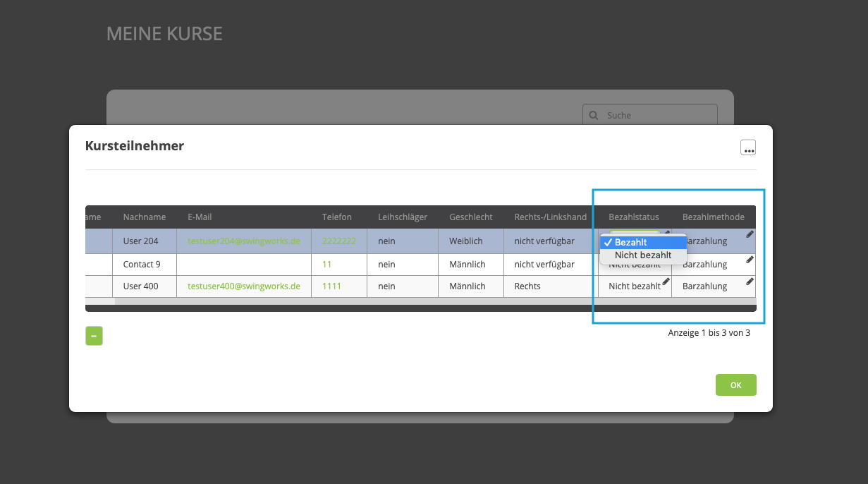Edit Bezahlstatus of User 400 with pencil
This screenshot has width=868, height=484.
pyautogui.click(x=666, y=282)
